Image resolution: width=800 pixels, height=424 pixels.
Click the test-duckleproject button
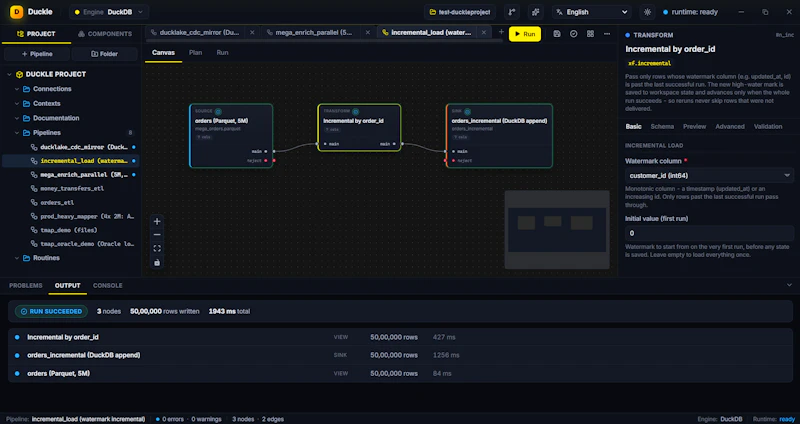461,12
